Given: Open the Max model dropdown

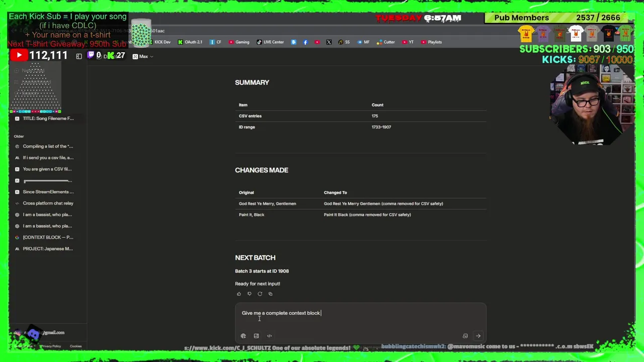Looking at the screenshot, I should point(143,56).
